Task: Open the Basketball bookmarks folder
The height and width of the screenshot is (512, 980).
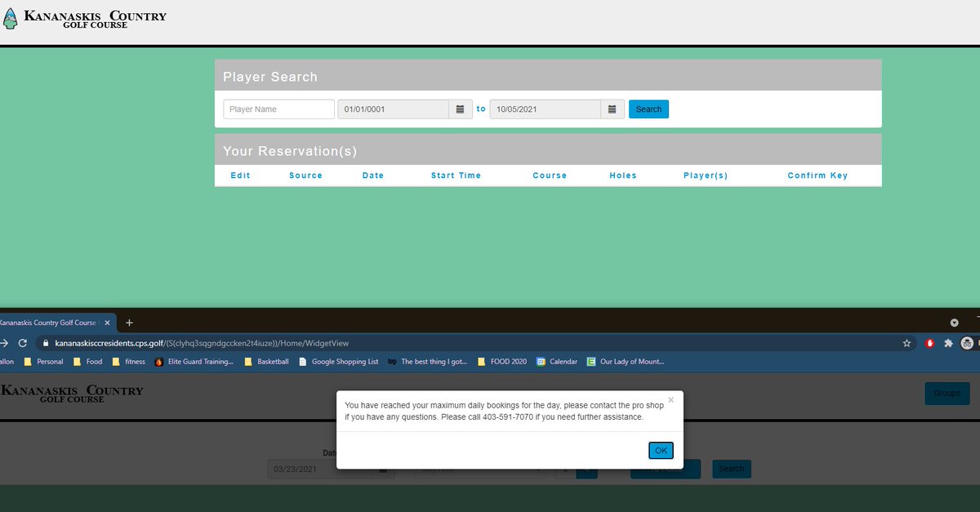Action: [x=265, y=362]
